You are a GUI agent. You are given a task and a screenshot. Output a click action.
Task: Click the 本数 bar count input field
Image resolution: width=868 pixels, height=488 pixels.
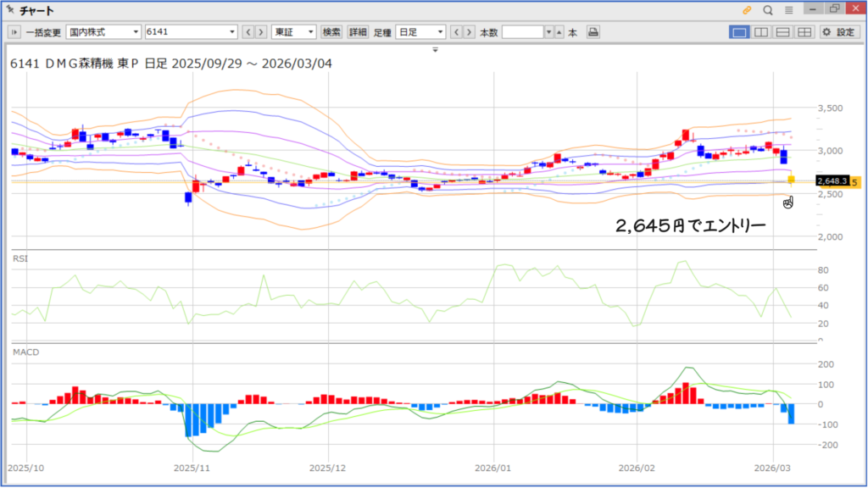(x=522, y=32)
